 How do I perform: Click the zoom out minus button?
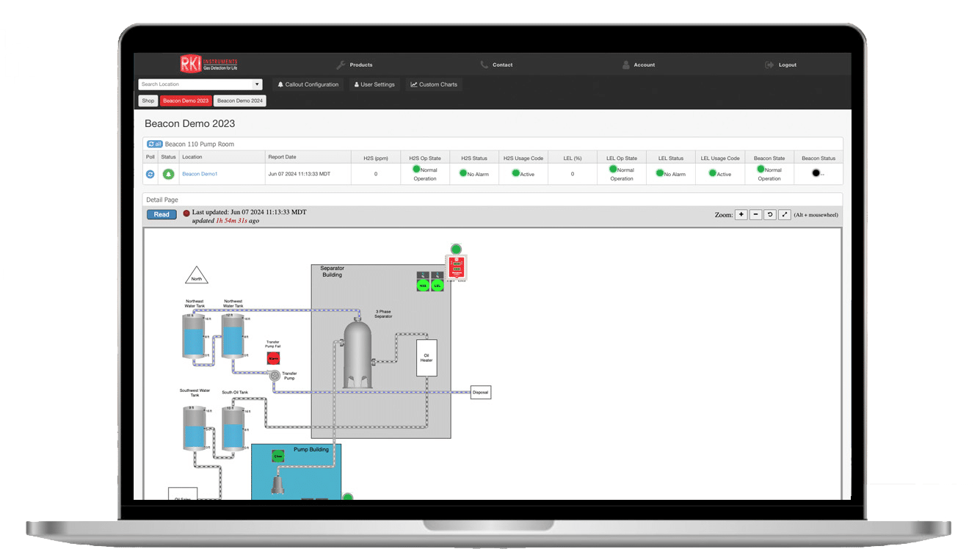[x=755, y=214]
